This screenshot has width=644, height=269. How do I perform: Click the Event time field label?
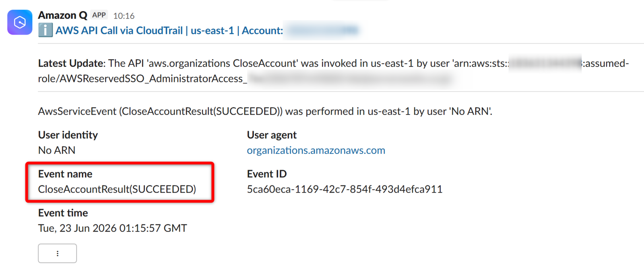click(63, 213)
